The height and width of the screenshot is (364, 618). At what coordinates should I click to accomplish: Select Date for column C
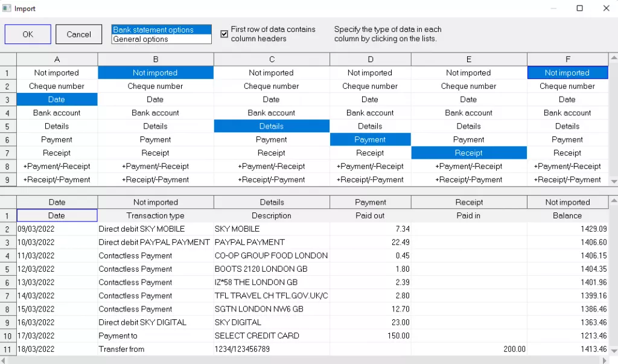[x=271, y=99]
